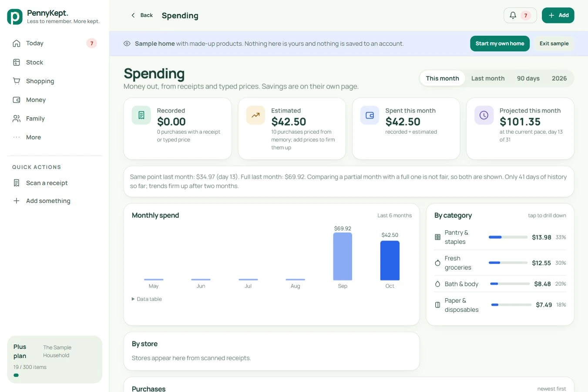Click the More ellipsis icon in sidebar
This screenshot has height=392, width=588.
17,137
